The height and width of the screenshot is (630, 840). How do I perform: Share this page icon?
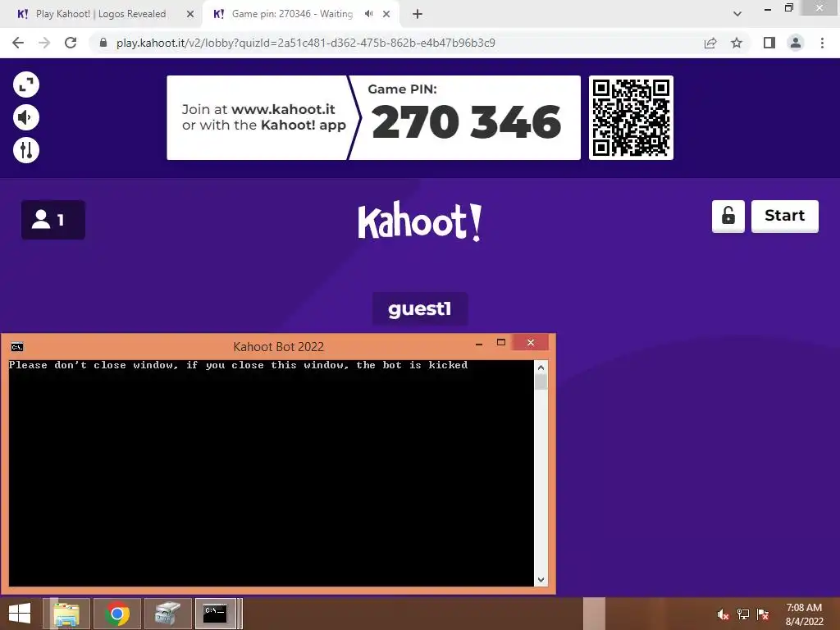(x=710, y=43)
